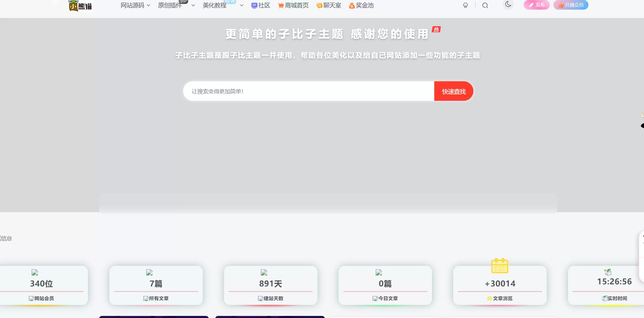Open the 网站源码 menu
644x318 pixels.
(x=132, y=5)
